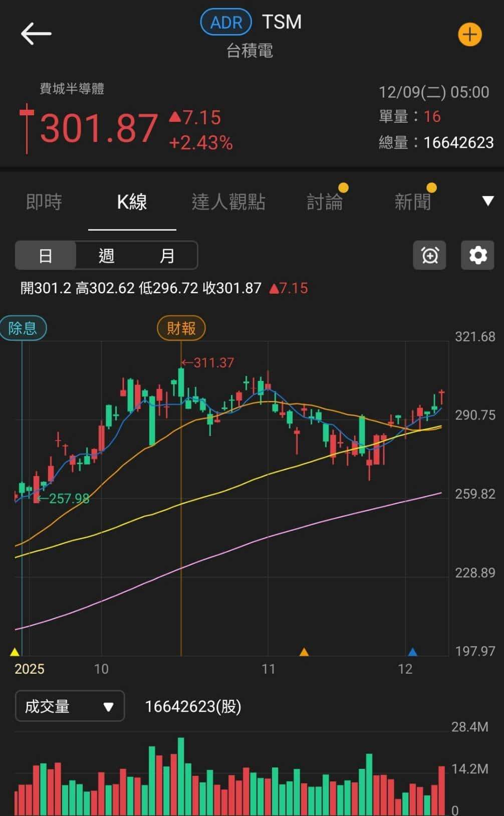Tap 290.75 price axis label
This screenshot has width=504, height=816.
475,415
